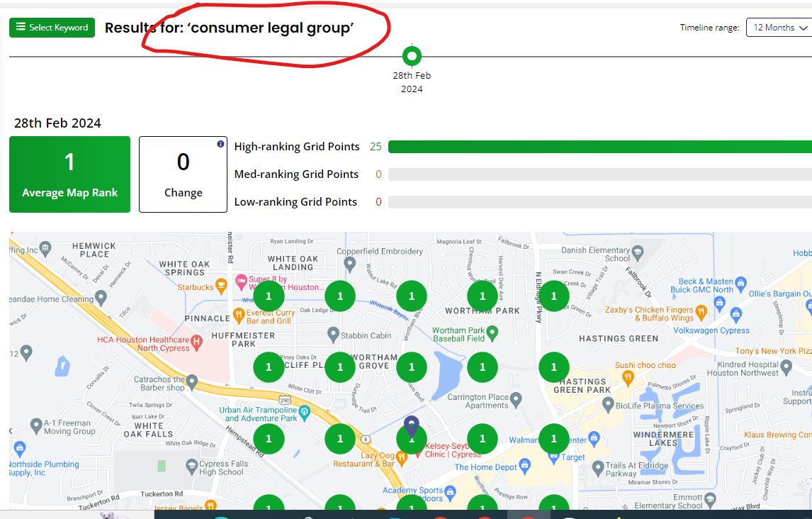
Task: Click the 'Med-ranking Grid Points' label
Action: tap(296, 174)
